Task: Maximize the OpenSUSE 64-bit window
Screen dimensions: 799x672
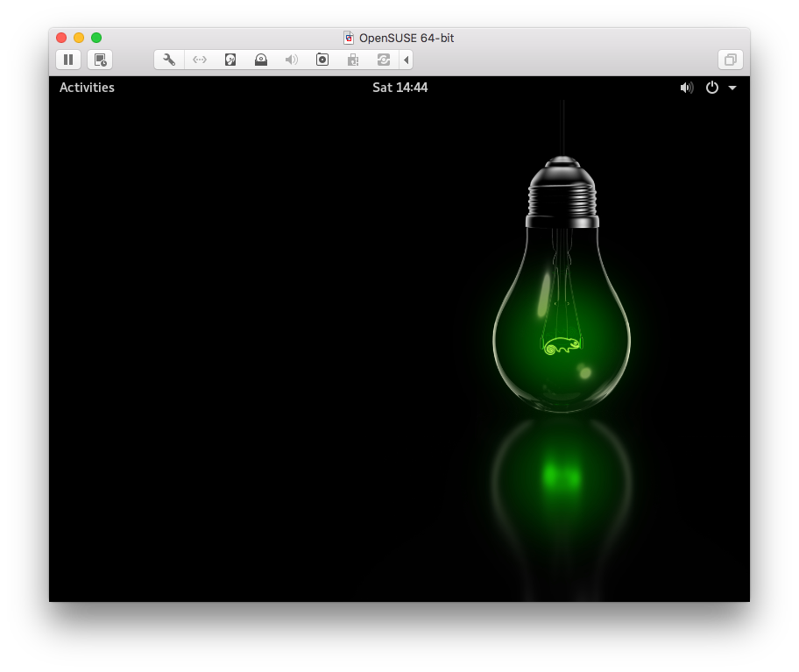Action: 96,38
